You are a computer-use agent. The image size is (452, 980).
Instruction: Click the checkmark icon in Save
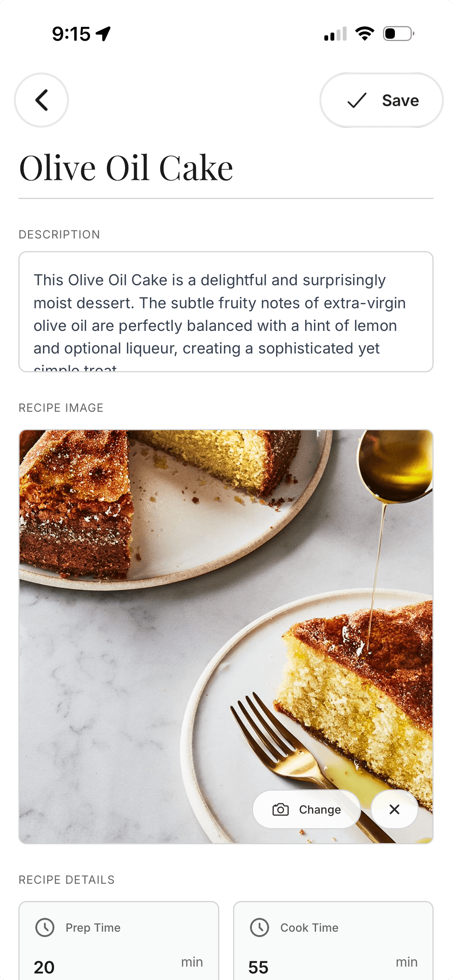pos(357,100)
